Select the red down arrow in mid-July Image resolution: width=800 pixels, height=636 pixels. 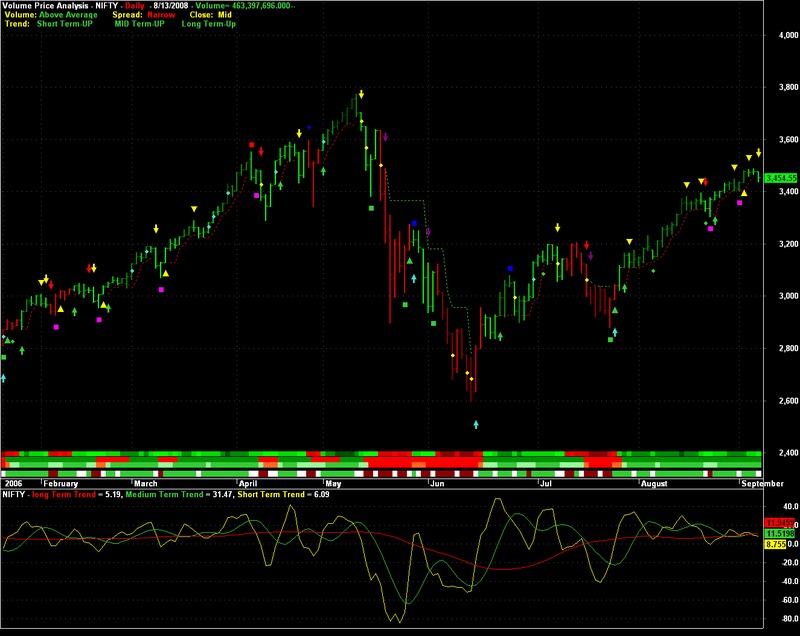[x=587, y=245]
